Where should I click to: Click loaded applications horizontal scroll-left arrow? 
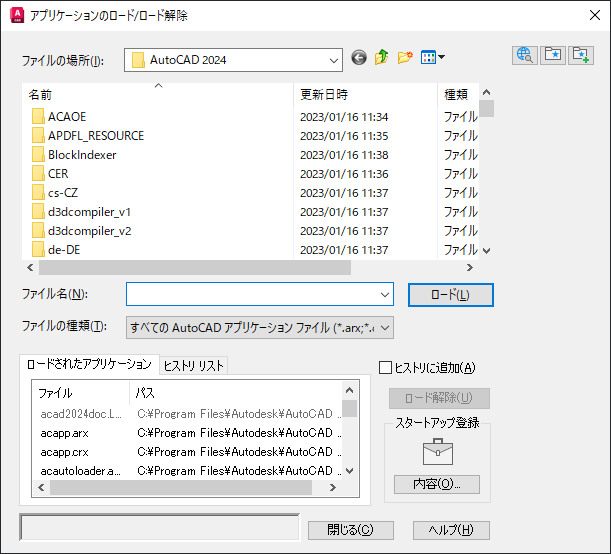[x=41, y=487]
